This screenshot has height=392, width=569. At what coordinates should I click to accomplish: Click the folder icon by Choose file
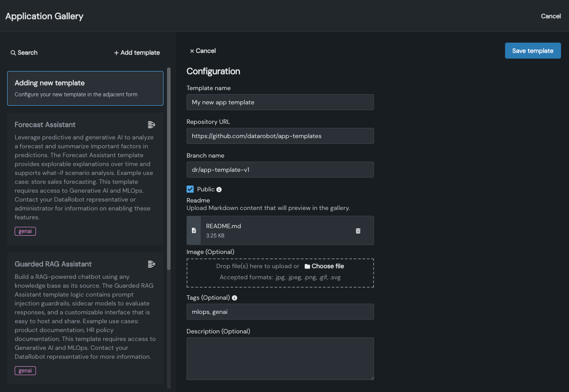coord(307,266)
